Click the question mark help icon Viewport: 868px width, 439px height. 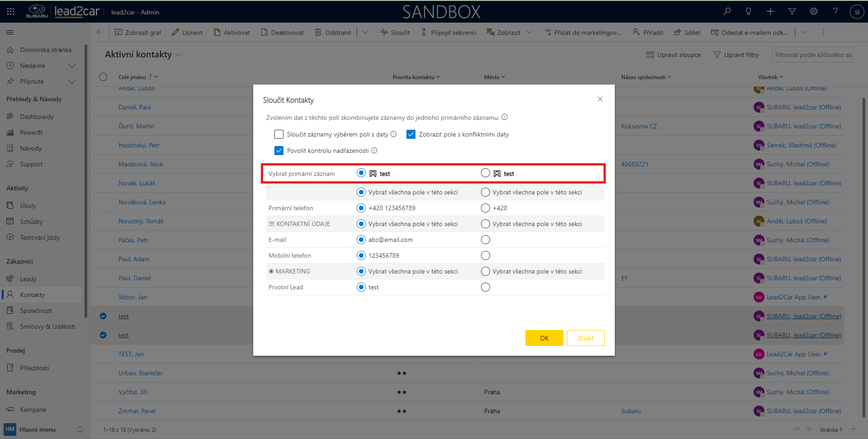coord(835,12)
